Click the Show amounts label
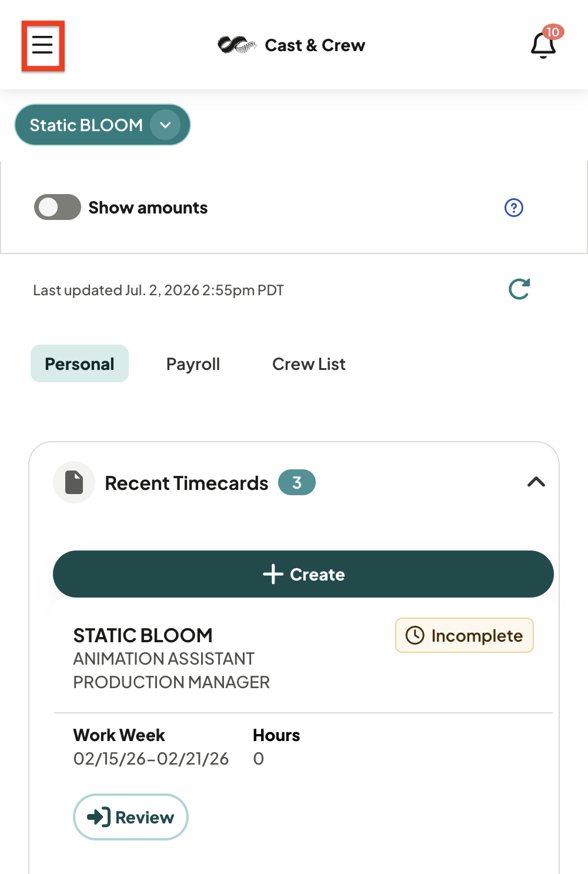This screenshot has width=588, height=874. [148, 208]
